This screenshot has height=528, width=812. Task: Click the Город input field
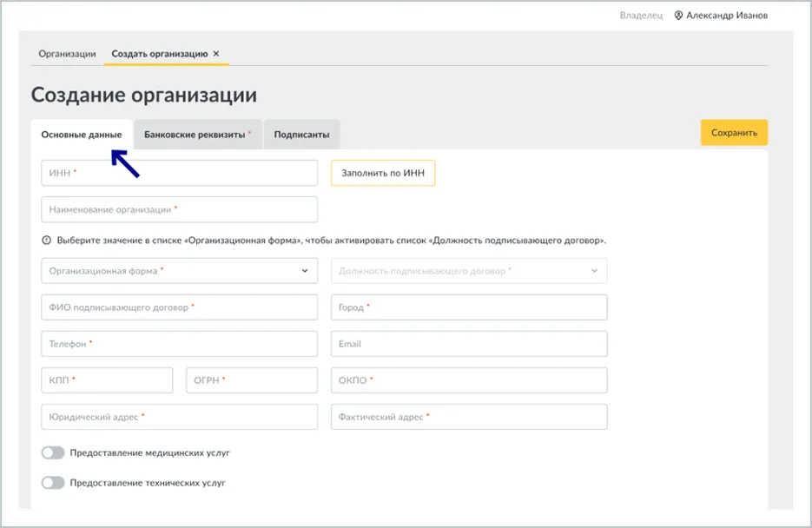click(x=469, y=307)
